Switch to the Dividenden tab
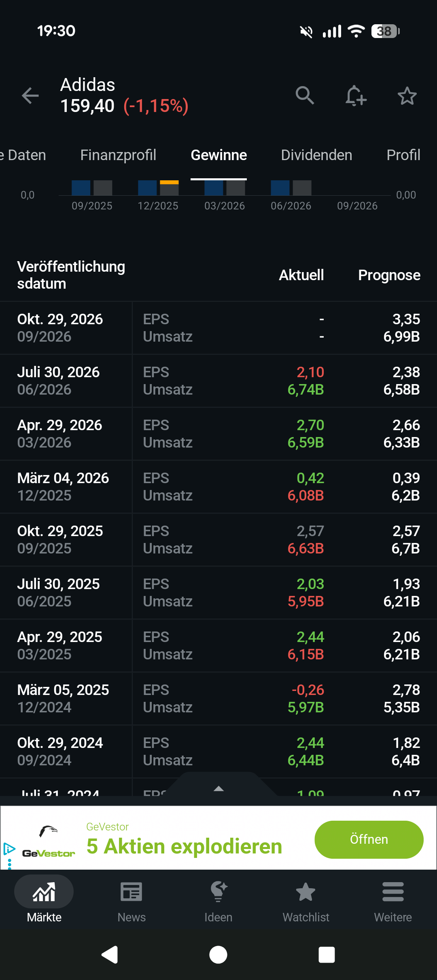437x980 pixels. click(x=316, y=155)
